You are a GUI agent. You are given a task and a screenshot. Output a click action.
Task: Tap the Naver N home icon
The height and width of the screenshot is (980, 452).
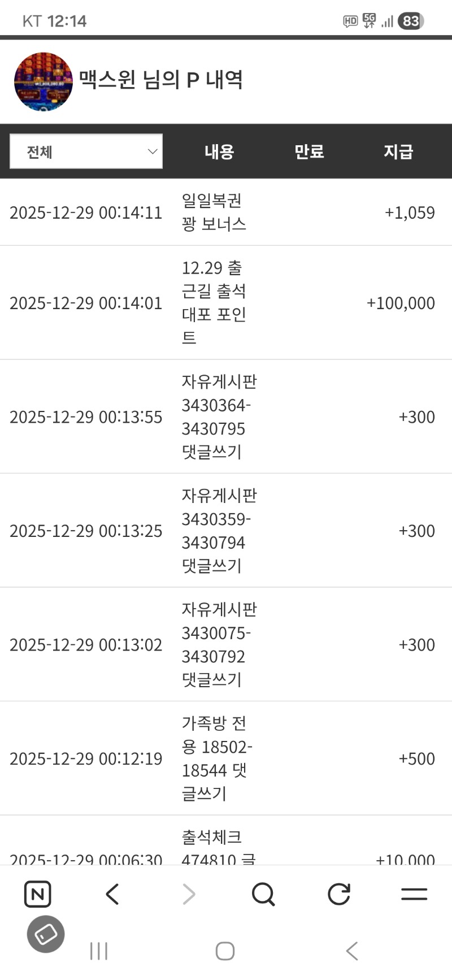pyautogui.click(x=38, y=894)
